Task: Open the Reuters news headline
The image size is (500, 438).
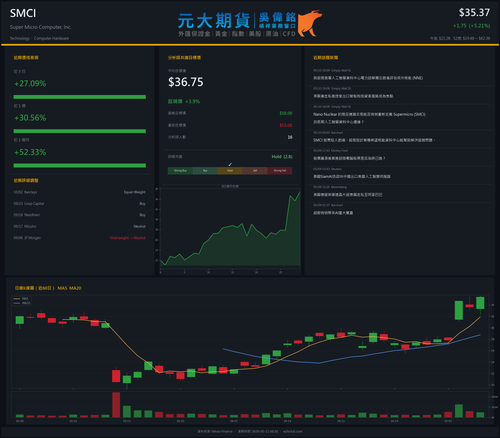Action: [x=352, y=176]
